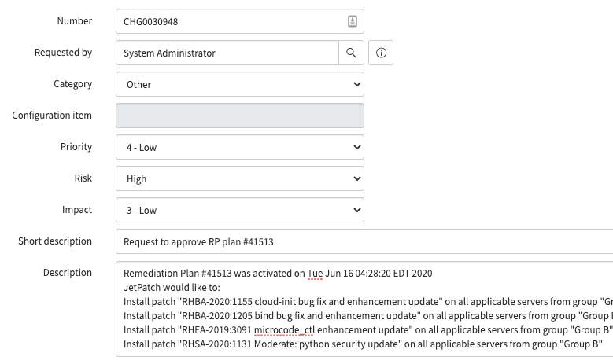Click the Impact label
This screenshot has height=364, width=613.
pos(77,210)
